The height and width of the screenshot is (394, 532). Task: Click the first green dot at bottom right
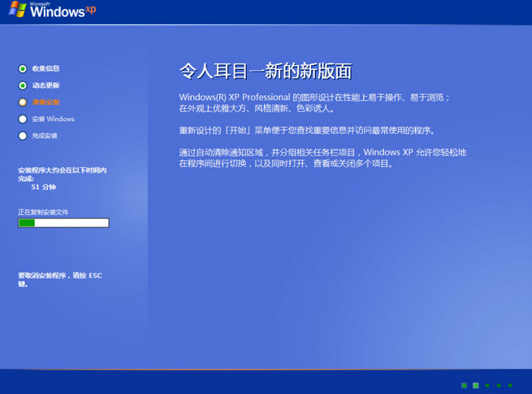[465, 385]
